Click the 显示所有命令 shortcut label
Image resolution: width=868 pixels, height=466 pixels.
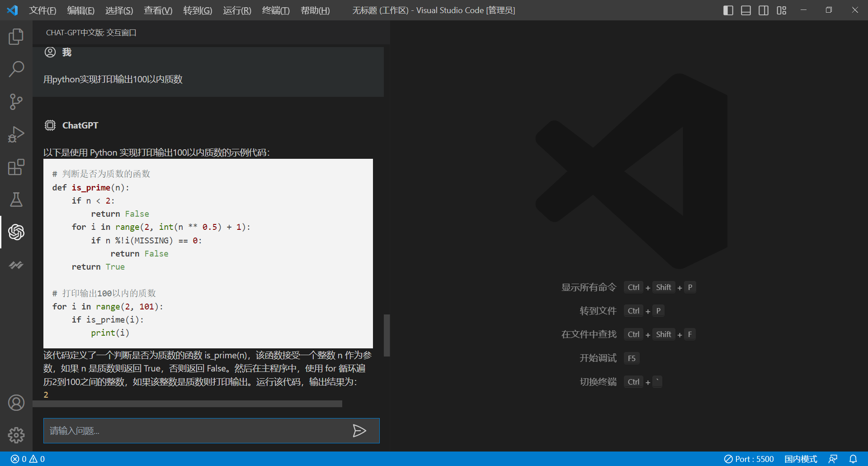click(x=589, y=287)
